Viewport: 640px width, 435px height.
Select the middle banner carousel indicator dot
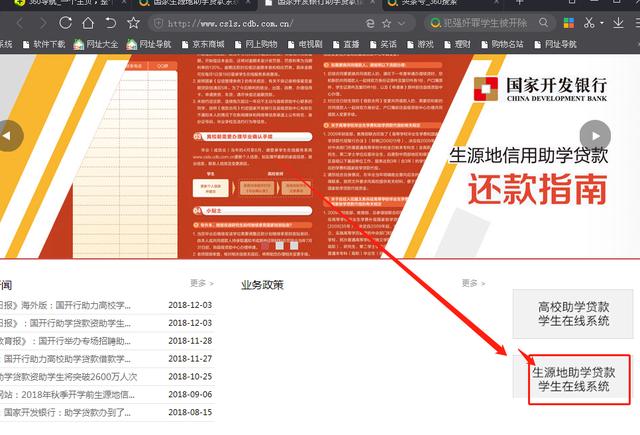click(x=280, y=245)
